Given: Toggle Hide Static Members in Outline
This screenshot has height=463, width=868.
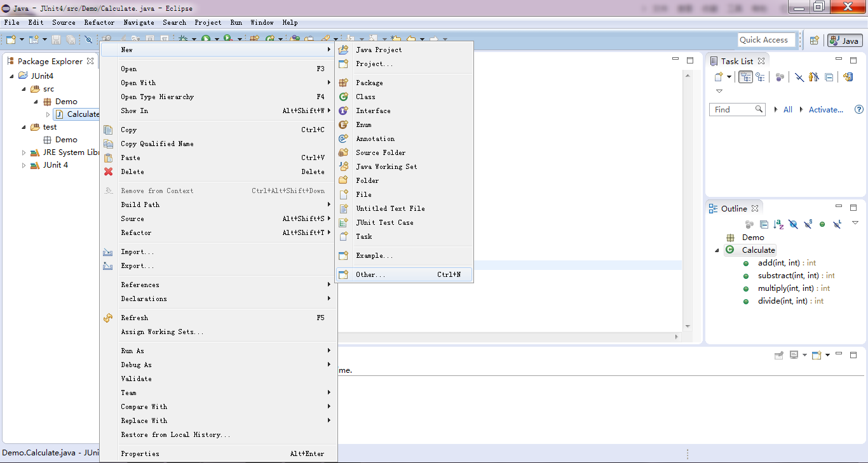Looking at the screenshot, I should (808, 224).
